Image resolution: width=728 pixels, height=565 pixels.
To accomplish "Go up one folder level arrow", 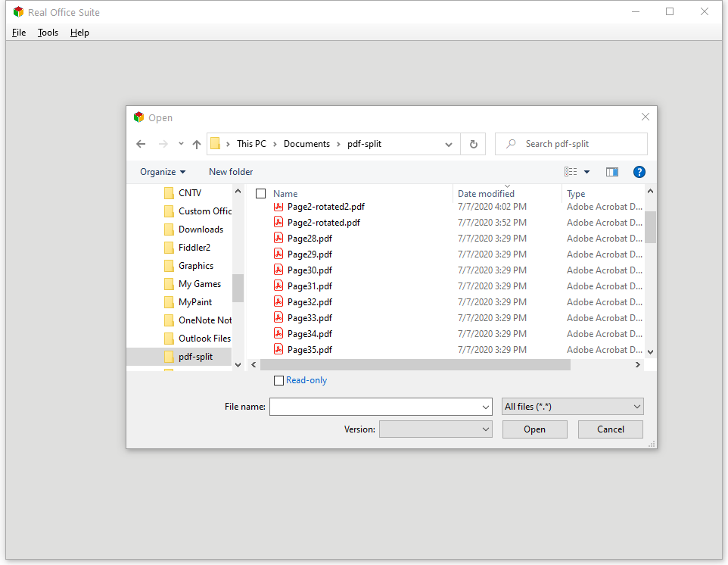I will click(x=197, y=144).
